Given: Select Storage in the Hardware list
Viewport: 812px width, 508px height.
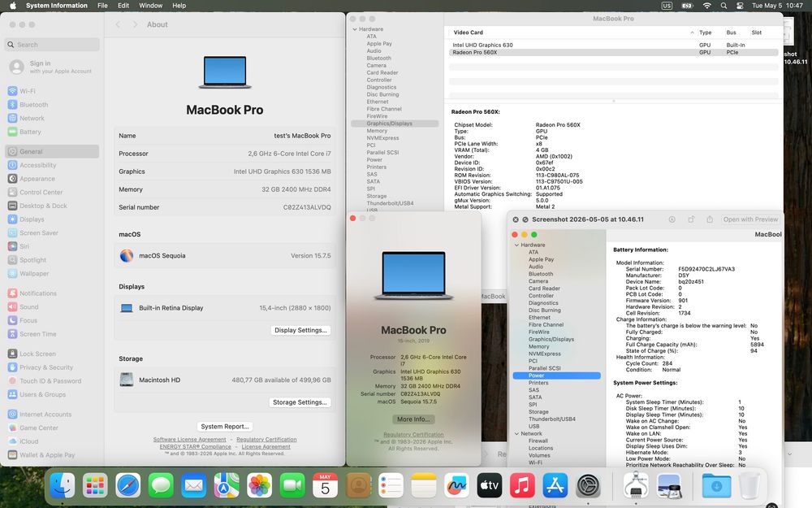Looking at the screenshot, I should click(x=377, y=197).
